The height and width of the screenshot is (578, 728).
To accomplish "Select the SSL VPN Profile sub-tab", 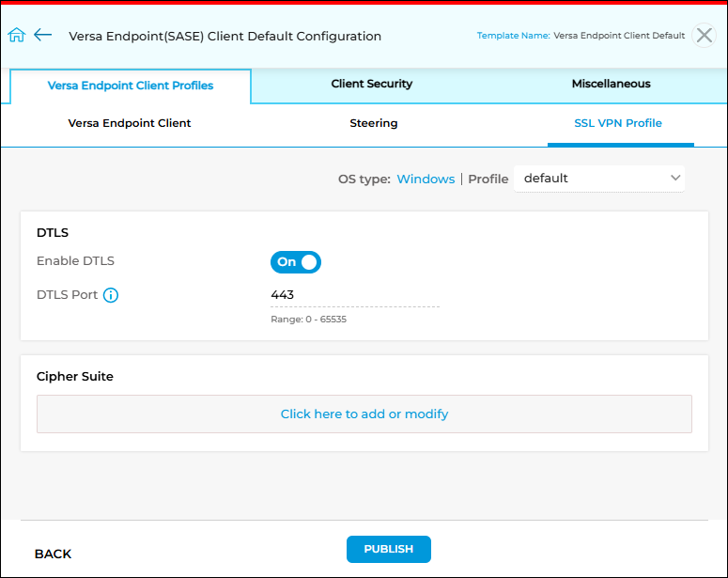I will tap(618, 123).
